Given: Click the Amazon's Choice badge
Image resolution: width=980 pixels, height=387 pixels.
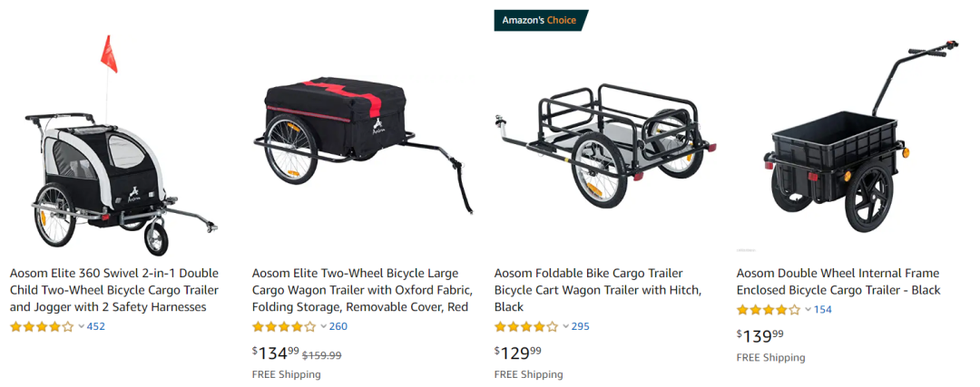Looking at the screenshot, I should coord(541,20).
